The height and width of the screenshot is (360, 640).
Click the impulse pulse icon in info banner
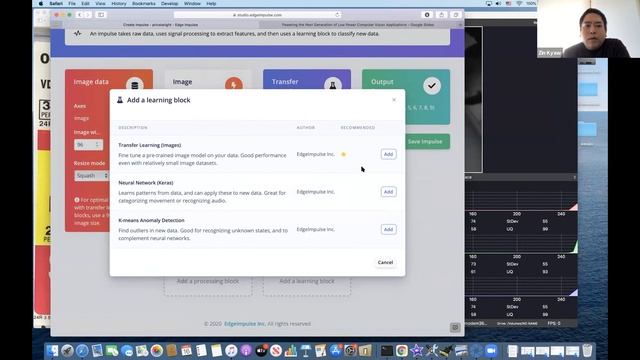[78, 33]
